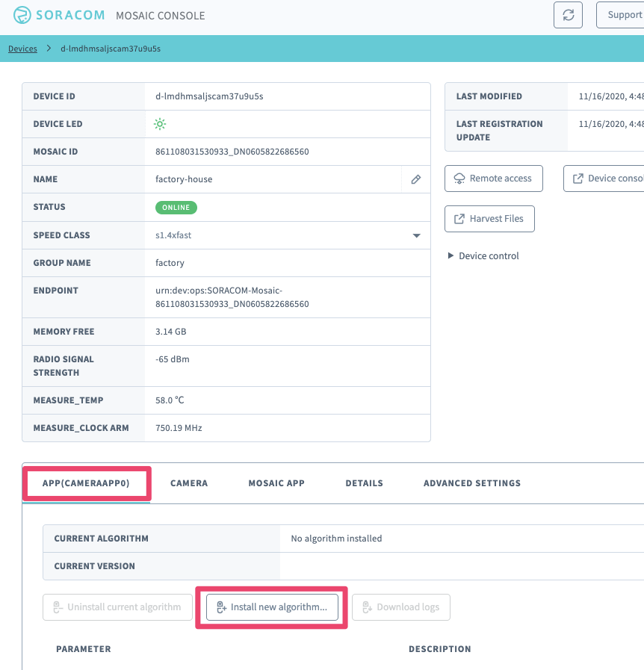Click the pencil icon to edit name
The height and width of the screenshot is (670, 644).
point(416,179)
